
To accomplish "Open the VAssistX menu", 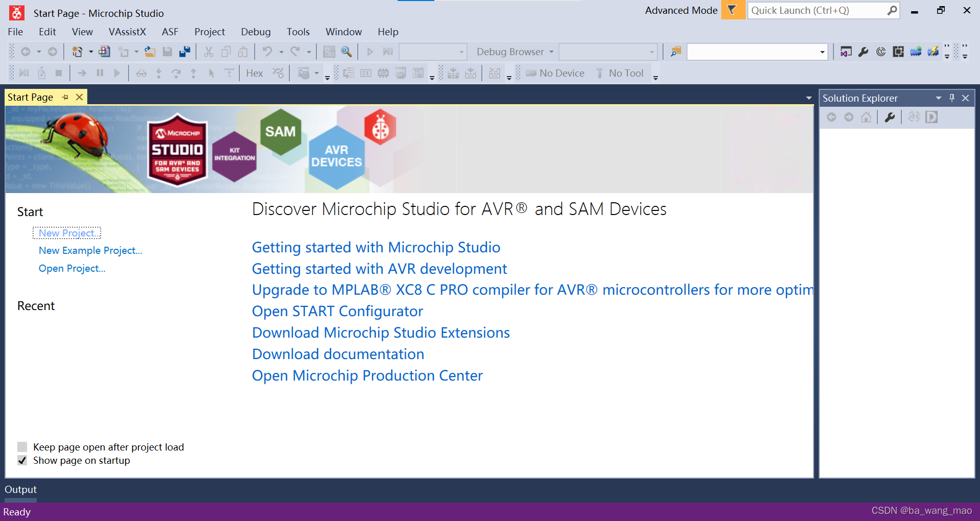I will pyautogui.click(x=127, y=32).
